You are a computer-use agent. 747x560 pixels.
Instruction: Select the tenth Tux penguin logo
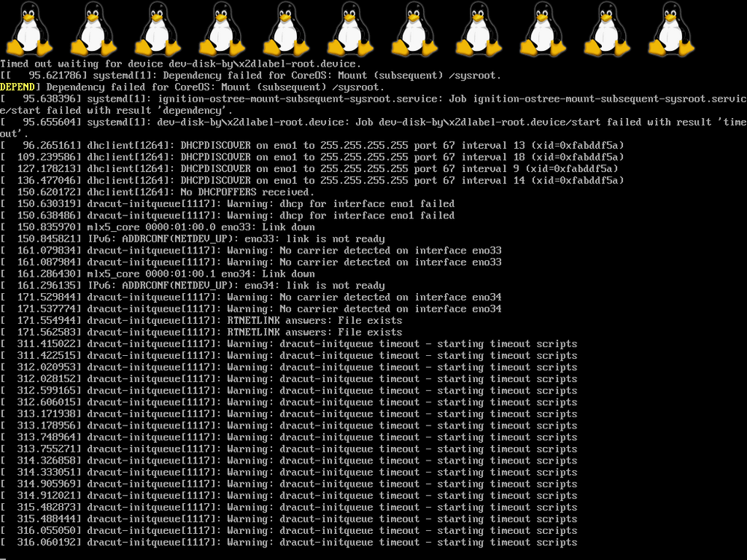click(x=607, y=29)
